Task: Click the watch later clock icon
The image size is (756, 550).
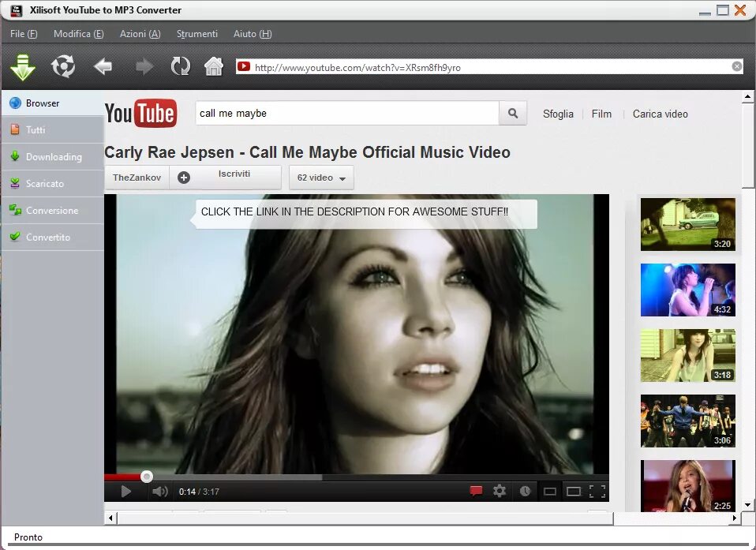Action: (525, 491)
